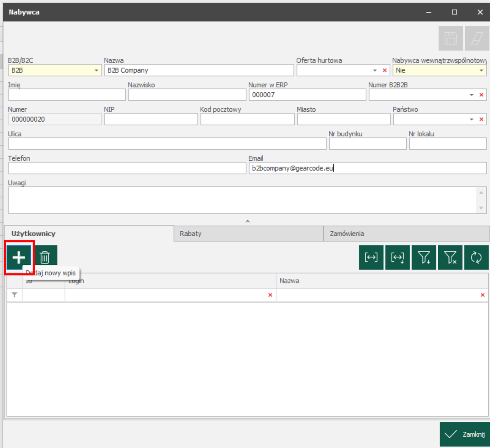This screenshot has width=490, height=448.
Task: Expand the Nabywca wewnątrzwspólnotowy dropdown
Action: [481, 71]
